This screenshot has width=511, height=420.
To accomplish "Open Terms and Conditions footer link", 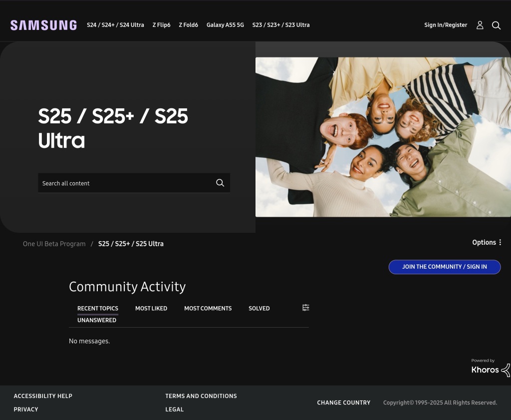I will click(201, 396).
